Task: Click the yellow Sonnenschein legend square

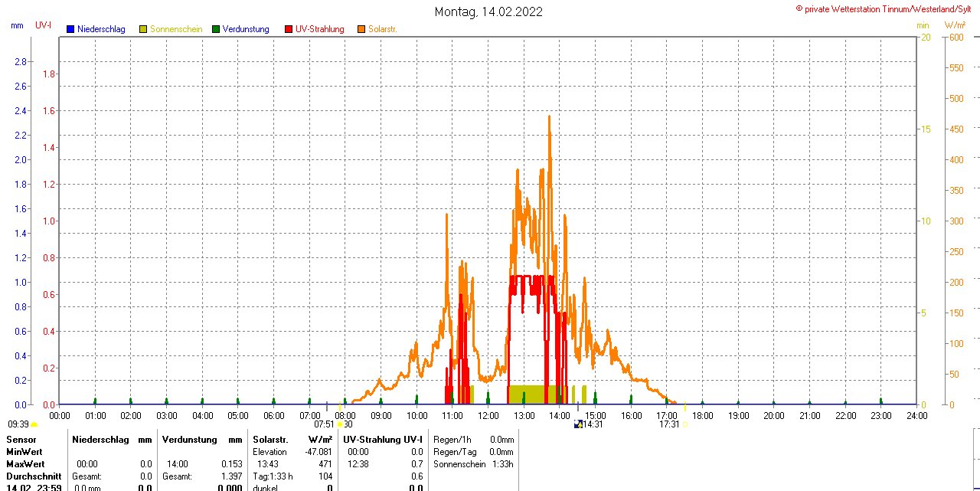Action: pos(143,29)
